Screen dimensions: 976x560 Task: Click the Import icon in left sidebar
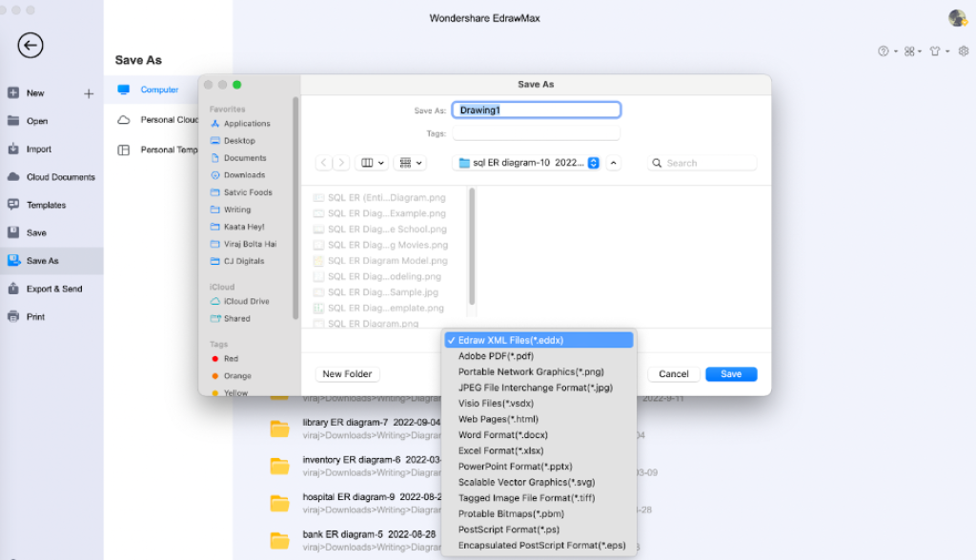pos(13,149)
